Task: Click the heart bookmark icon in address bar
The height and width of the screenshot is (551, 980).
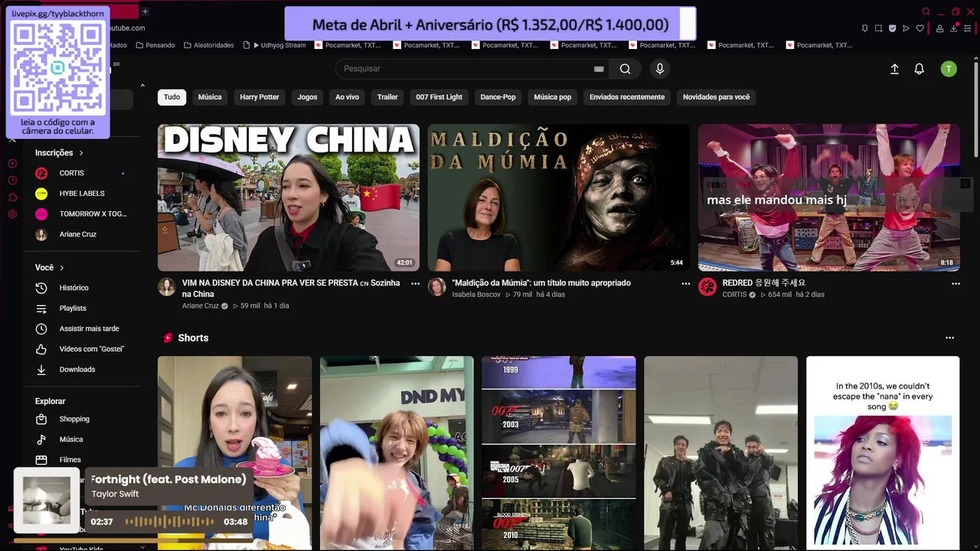Action: click(x=920, y=28)
